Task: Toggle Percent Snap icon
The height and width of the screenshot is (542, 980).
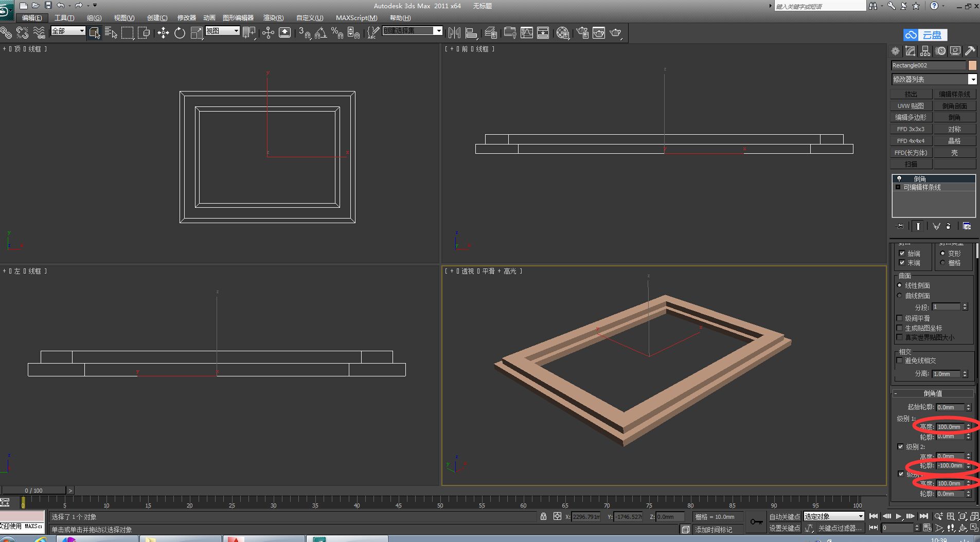Action: point(337,33)
